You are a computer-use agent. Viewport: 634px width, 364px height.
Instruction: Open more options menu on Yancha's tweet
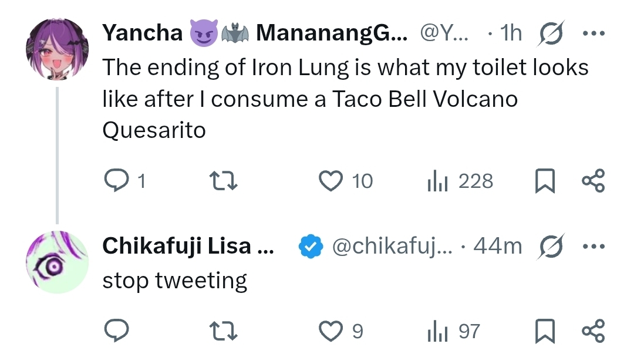point(593,33)
